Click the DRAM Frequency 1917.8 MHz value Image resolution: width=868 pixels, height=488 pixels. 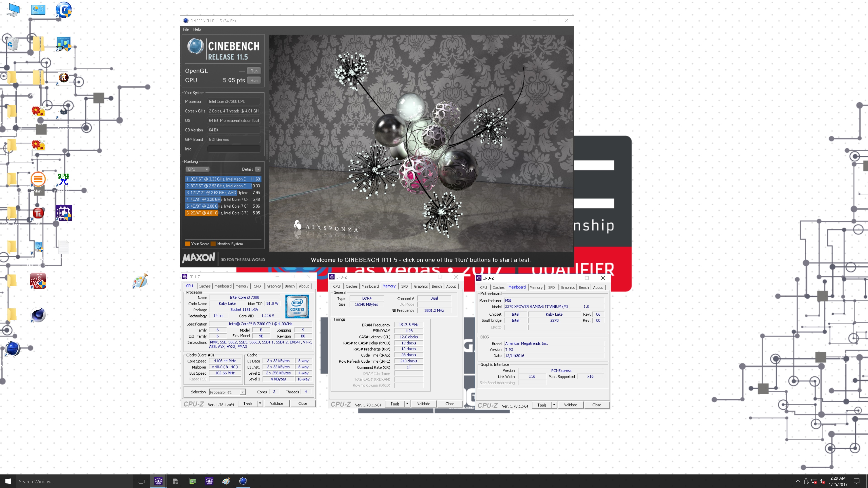pyautogui.click(x=408, y=325)
